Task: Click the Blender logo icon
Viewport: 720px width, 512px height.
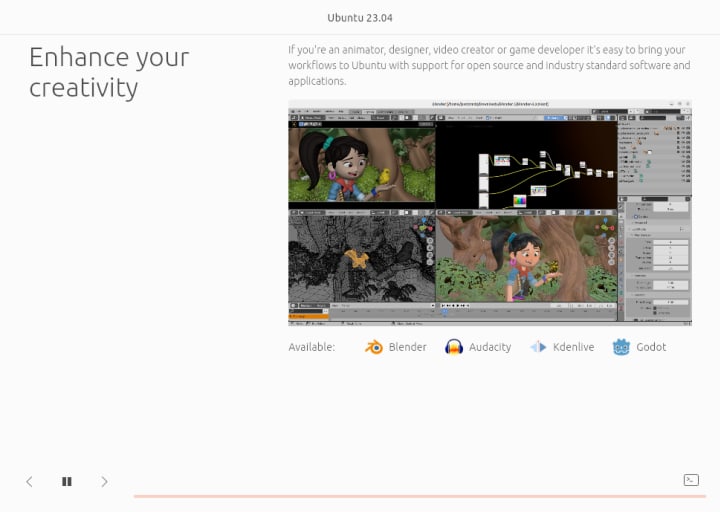Action: click(x=374, y=347)
